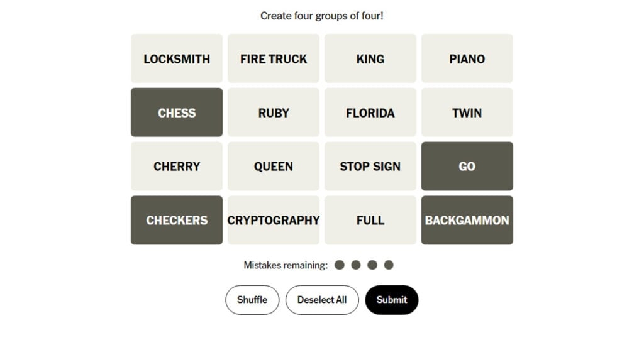Submit the current selection
Screen dimensions: 644x362
coord(391,300)
